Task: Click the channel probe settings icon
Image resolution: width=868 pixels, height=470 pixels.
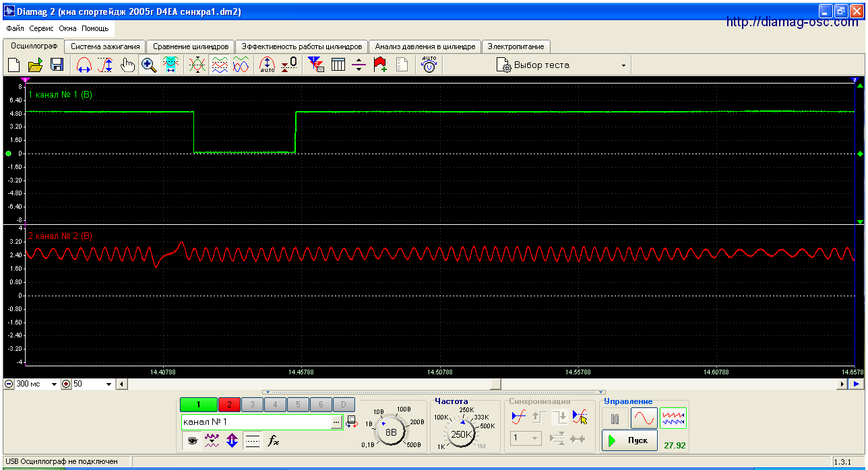Action: point(352,422)
